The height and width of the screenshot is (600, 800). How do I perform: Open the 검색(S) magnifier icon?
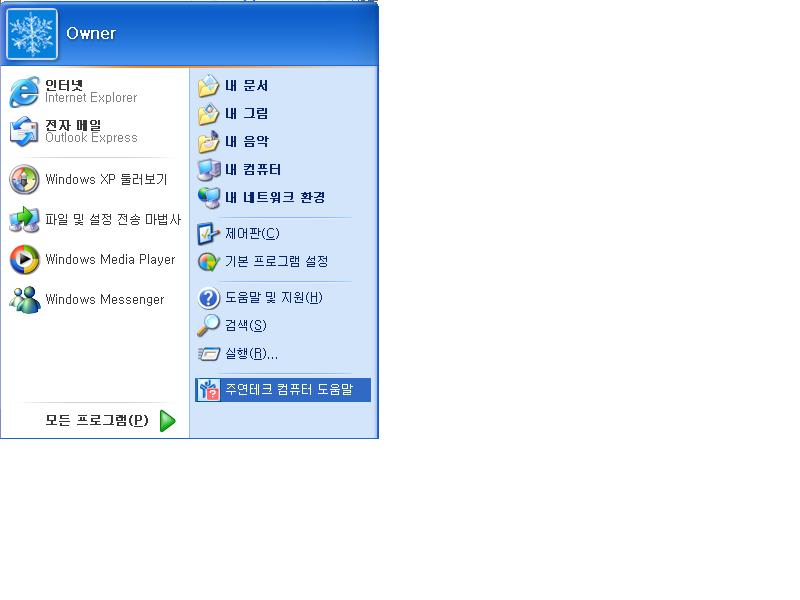tap(208, 326)
